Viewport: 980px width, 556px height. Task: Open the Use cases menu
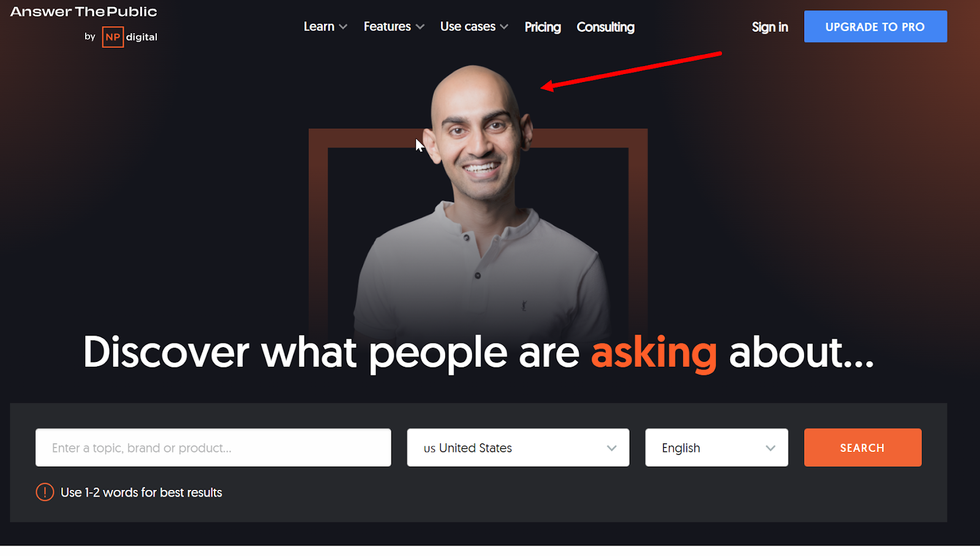point(474,26)
